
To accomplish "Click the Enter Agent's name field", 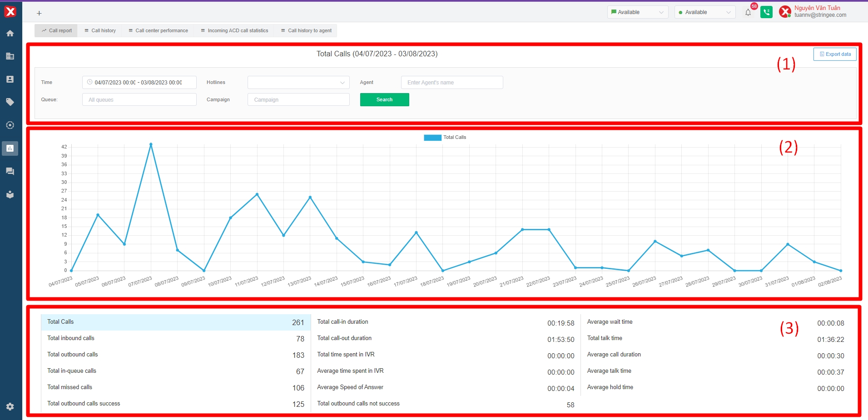I will click(x=452, y=83).
